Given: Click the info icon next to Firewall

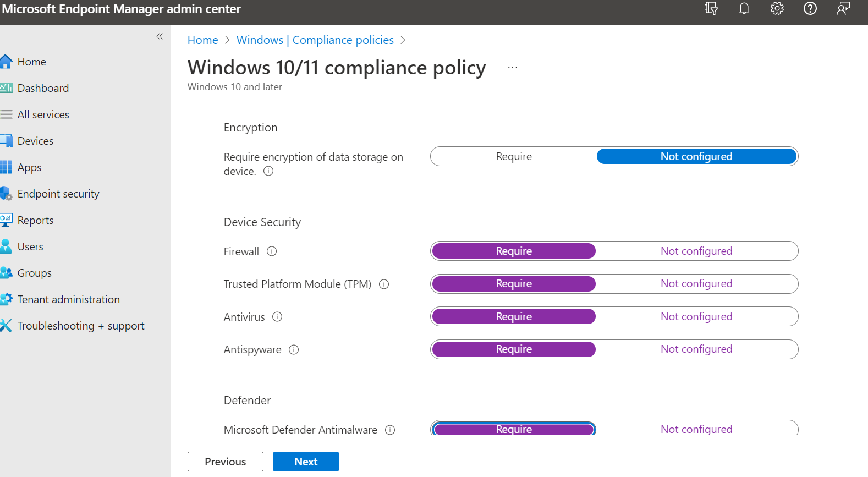Looking at the screenshot, I should pyautogui.click(x=272, y=251).
